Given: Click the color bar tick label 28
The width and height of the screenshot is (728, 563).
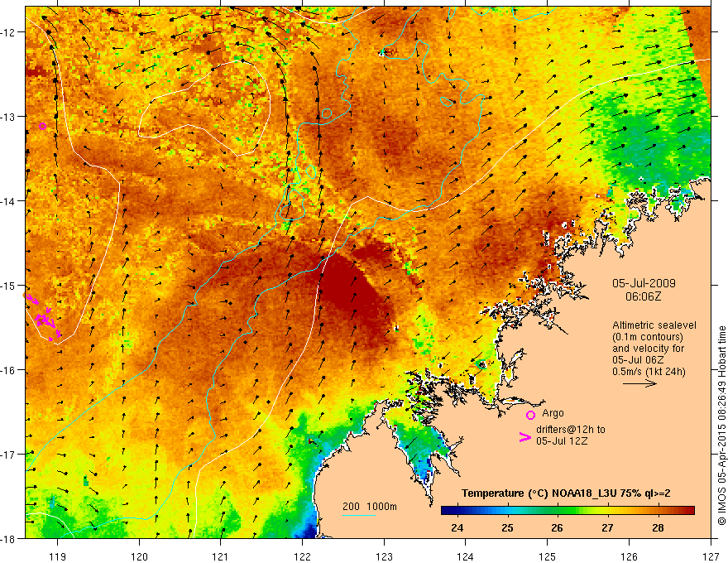Looking at the screenshot, I should [x=658, y=527].
